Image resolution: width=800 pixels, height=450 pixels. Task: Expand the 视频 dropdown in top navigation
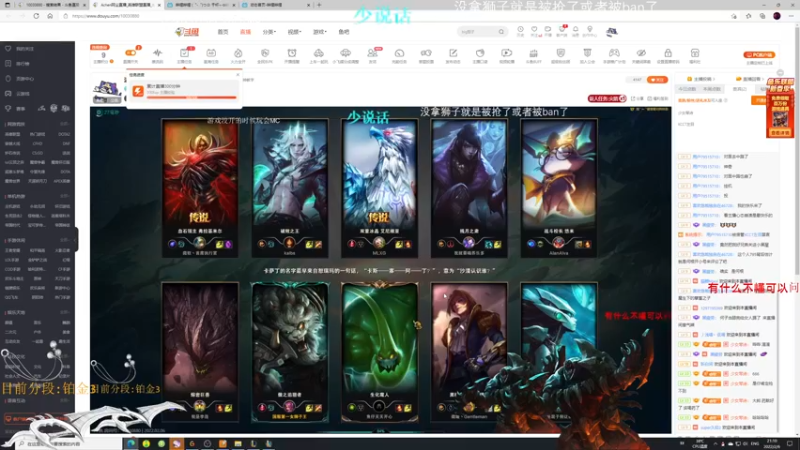click(294, 32)
